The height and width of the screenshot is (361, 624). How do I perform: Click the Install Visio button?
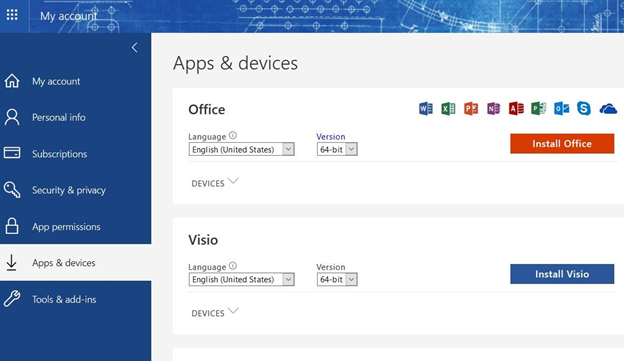pyautogui.click(x=562, y=274)
